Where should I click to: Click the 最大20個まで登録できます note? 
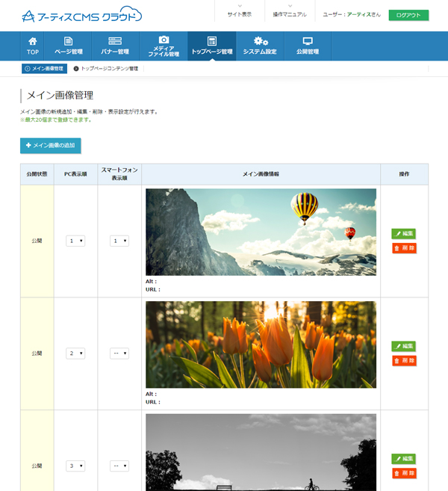(56, 120)
